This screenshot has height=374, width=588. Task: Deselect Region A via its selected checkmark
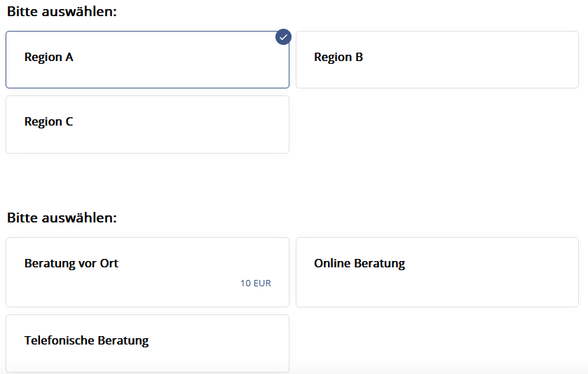click(283, 36)
